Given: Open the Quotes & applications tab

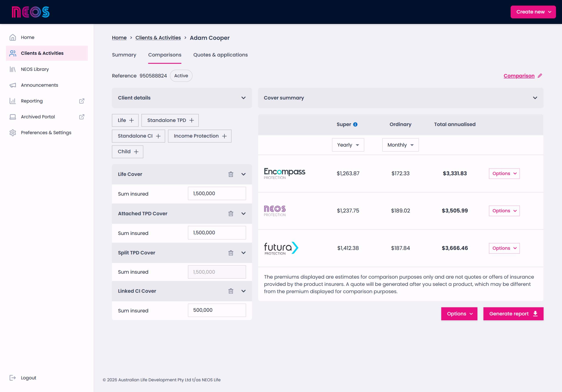Looking at the screenshot, I should (x=221, y=55).
